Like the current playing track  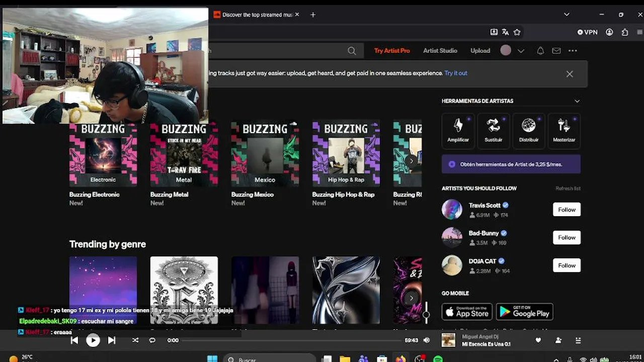click(538, 340)
